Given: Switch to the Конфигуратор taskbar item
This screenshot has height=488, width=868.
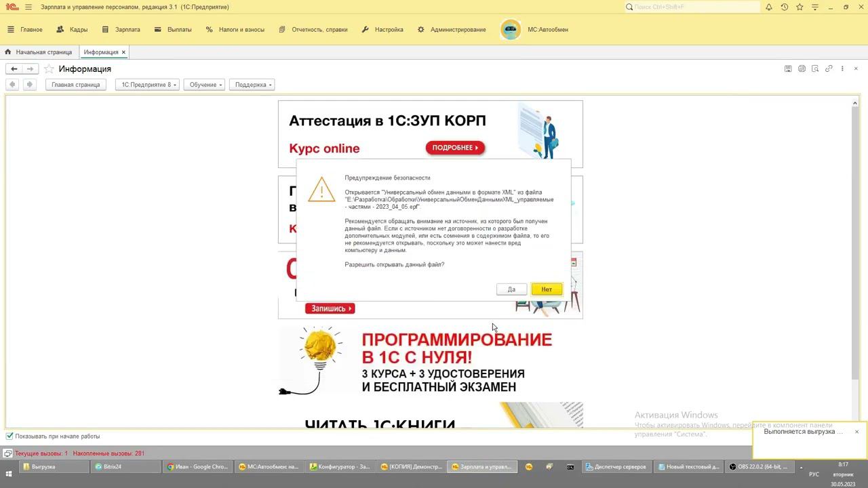Looking at the screenshot, I should pos(340,467).
